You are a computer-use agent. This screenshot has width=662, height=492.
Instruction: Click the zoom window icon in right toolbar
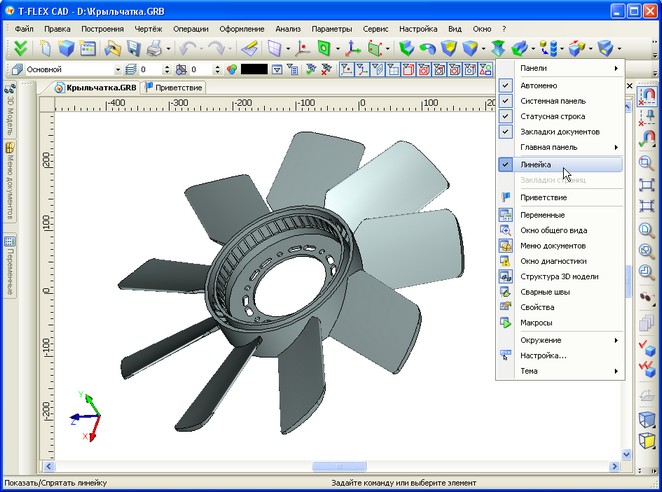click(646, 163)
